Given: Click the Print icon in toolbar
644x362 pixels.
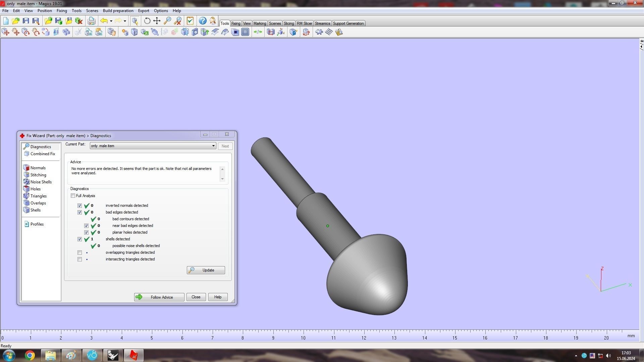Looking at the screenshot, I should [x=91, y=21].
